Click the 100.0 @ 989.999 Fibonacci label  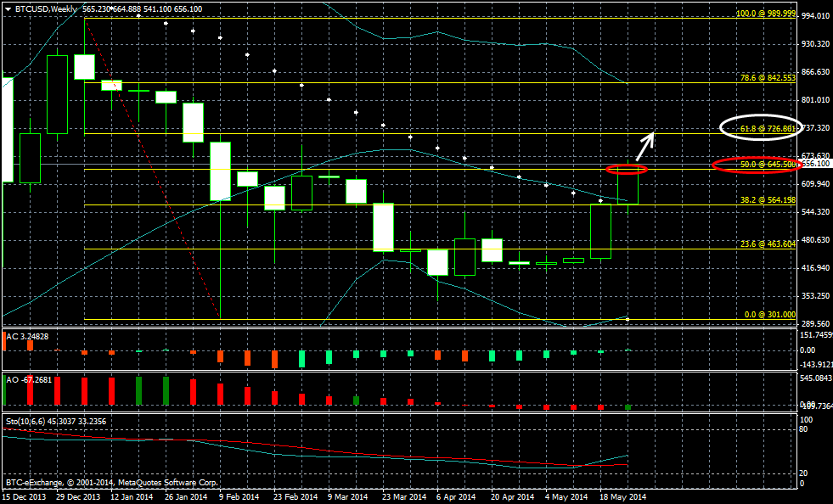[x=765, y=14]
